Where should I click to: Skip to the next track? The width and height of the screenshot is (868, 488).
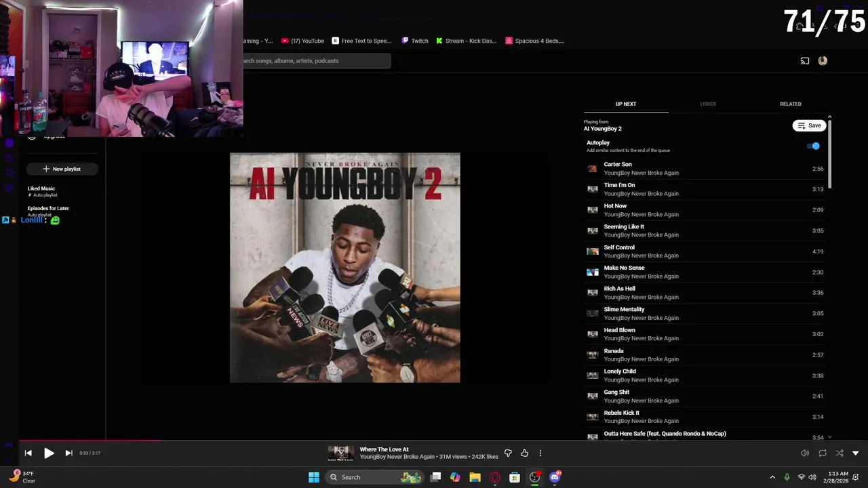point(68,453)
